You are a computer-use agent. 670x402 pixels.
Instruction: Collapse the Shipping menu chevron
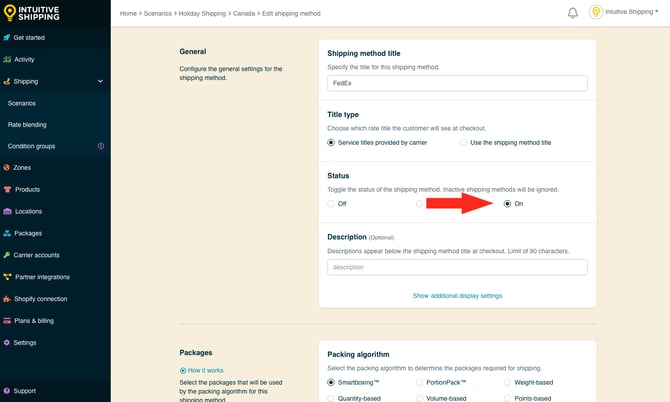(x=100, y=81)
